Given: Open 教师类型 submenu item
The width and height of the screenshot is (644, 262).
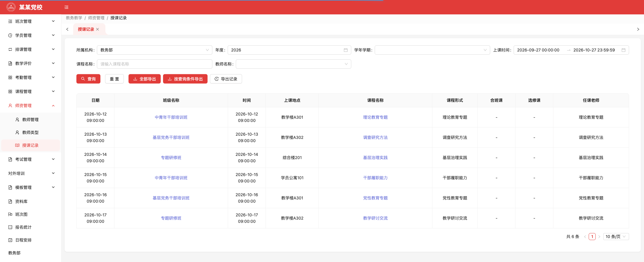Looking at the screenshot, I should click(x=31, y=132).
